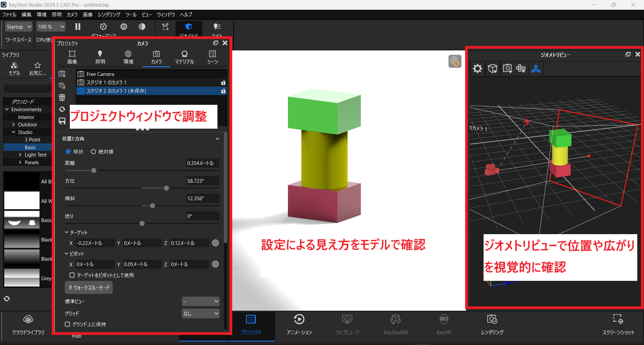
Task: Take a スクリーンショット
Action: coord(618,325)
